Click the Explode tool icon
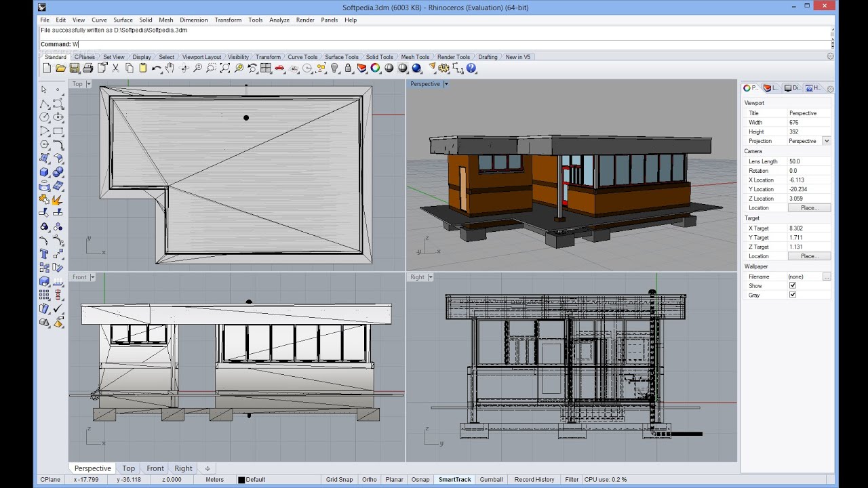This screenshot has height=488, width=868. click(58, 199)
